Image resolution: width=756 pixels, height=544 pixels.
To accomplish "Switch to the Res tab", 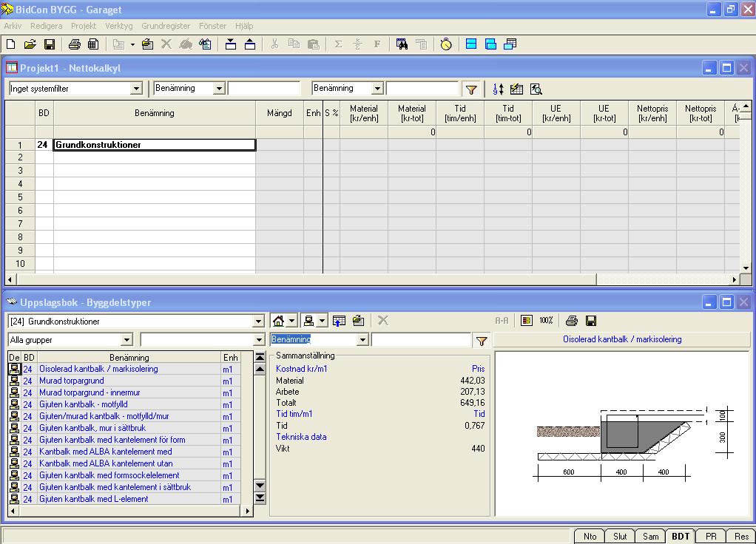I will coord(741,537).
